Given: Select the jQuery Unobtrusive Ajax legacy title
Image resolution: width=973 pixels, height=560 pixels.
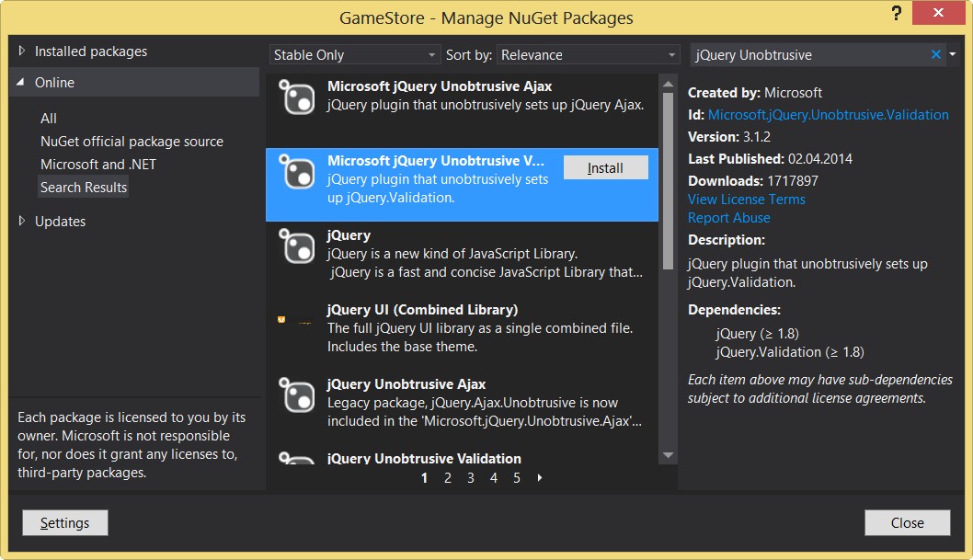Looking at the screenshot, I should tap(406, 383).
